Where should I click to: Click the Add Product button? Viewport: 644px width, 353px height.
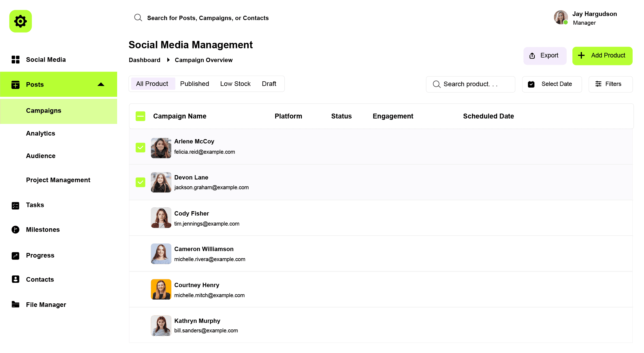pyautogui.click(x=602, y=56)
